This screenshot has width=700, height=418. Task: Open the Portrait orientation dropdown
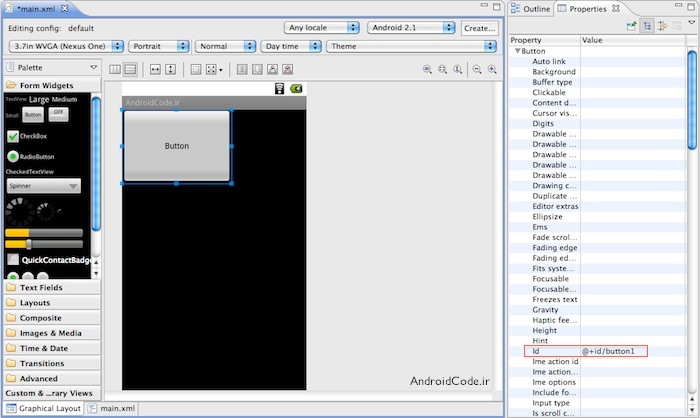160,46
